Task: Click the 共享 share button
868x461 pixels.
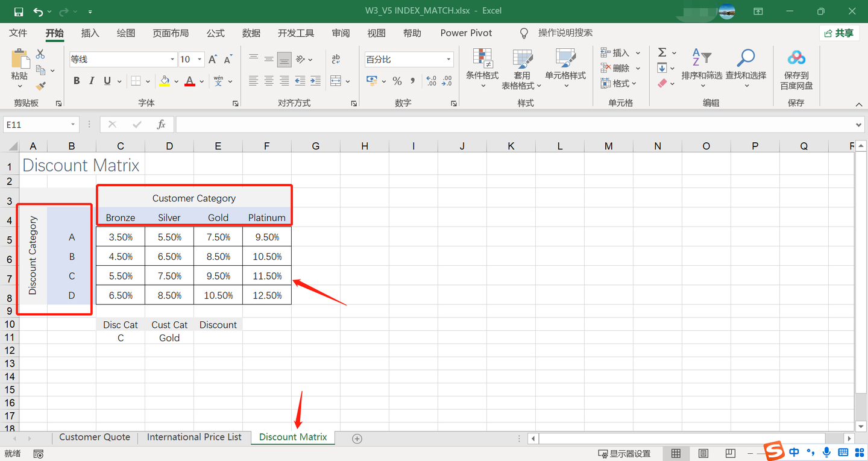Action: tap(839, 33)
